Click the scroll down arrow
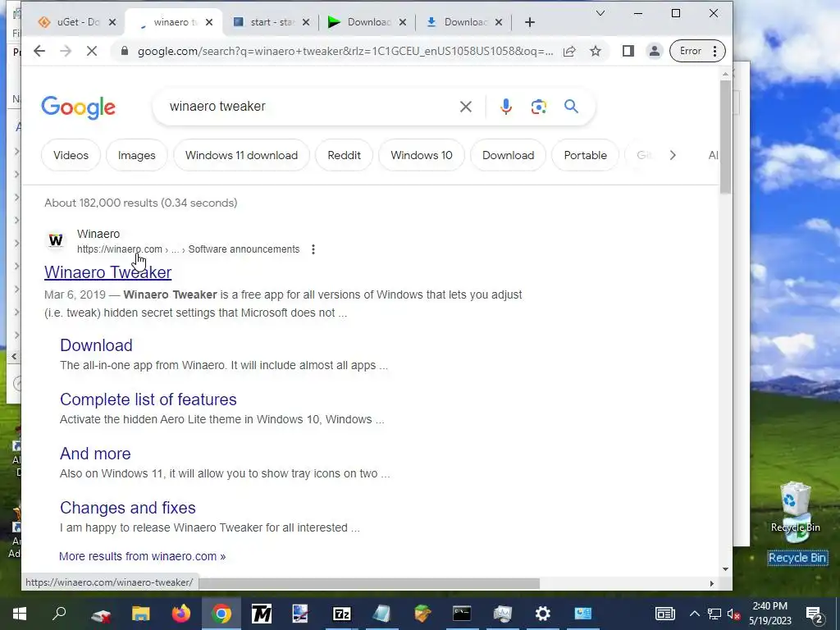The height and width of the screenshot is (630, 840). click(725, 569)
